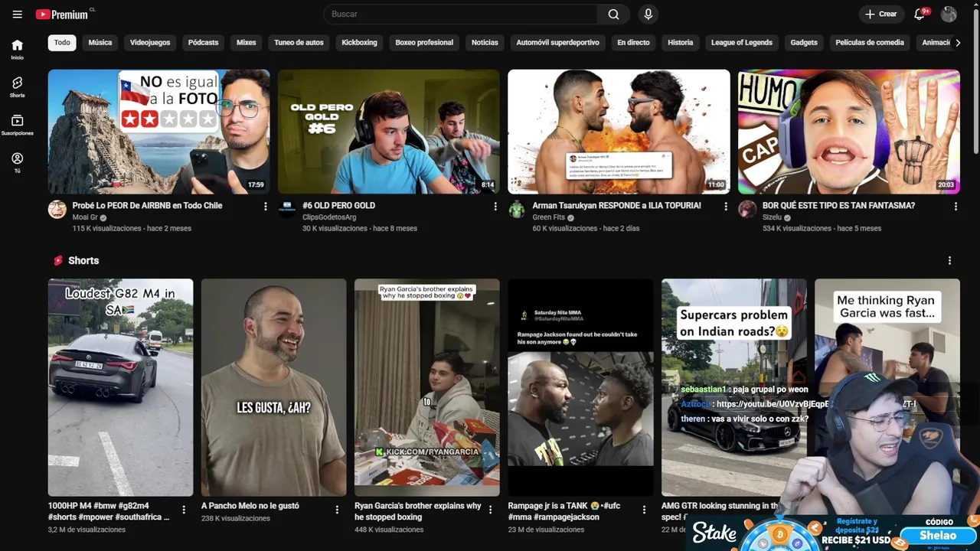Go to Inicio in the sidebar
Screen dimensions: 980x551
click(x=17, y=50)
